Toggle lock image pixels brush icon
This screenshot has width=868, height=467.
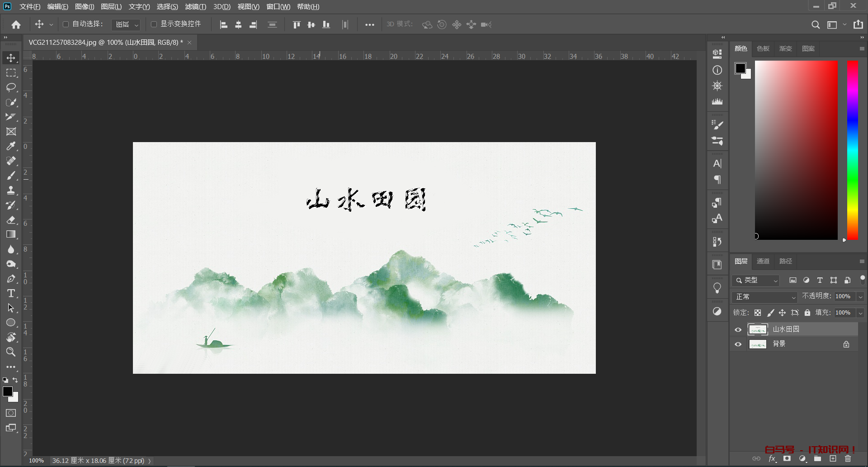(770, 313)
